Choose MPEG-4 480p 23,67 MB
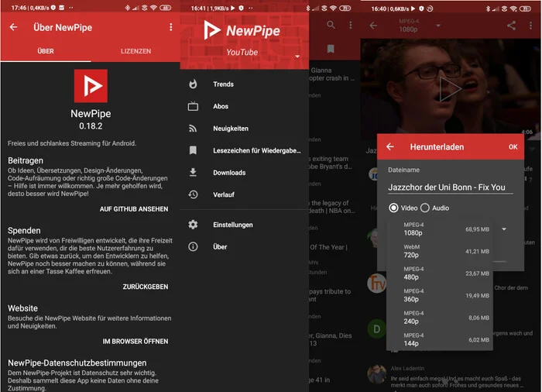Screen dimensions: 542x392 (x=439, y=273)
